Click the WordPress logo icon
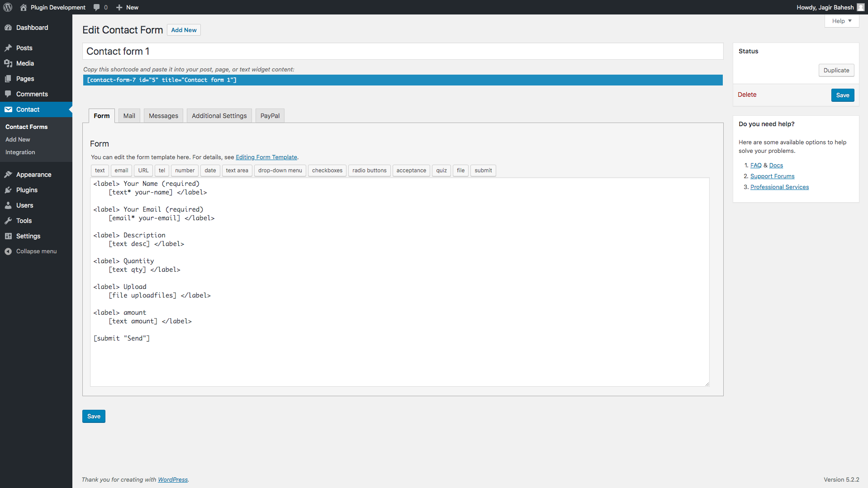868x488 pixels. pyautogui.click(x=8, y=7)
